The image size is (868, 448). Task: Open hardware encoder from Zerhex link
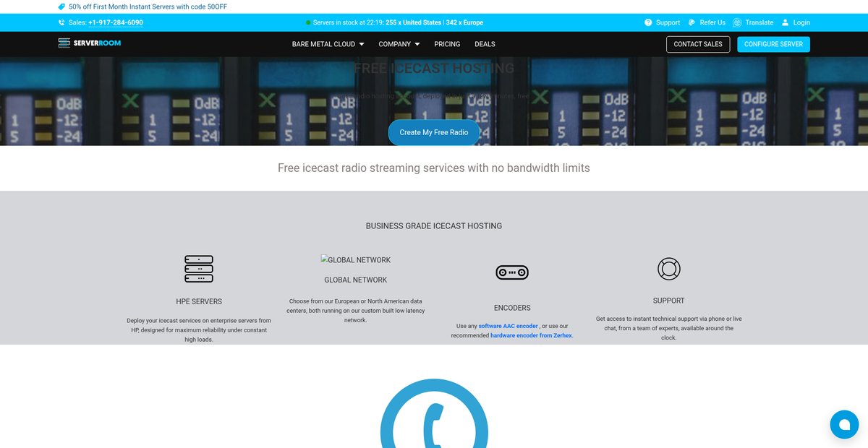(x=532, y=335)
